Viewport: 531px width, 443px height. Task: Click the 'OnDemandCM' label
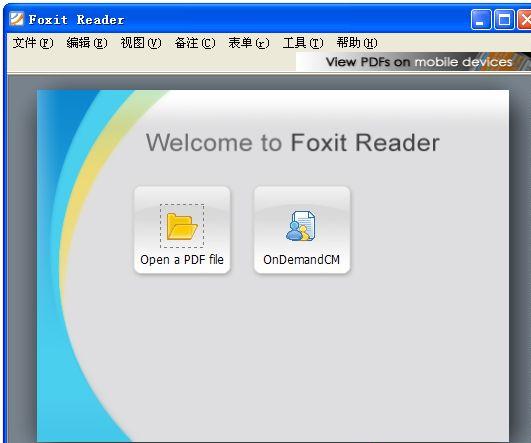(301, 260)
